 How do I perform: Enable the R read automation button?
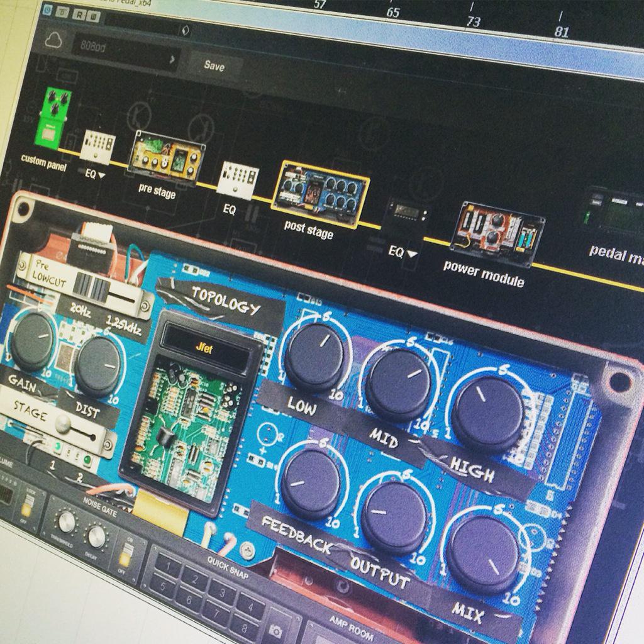pos(78,15)
